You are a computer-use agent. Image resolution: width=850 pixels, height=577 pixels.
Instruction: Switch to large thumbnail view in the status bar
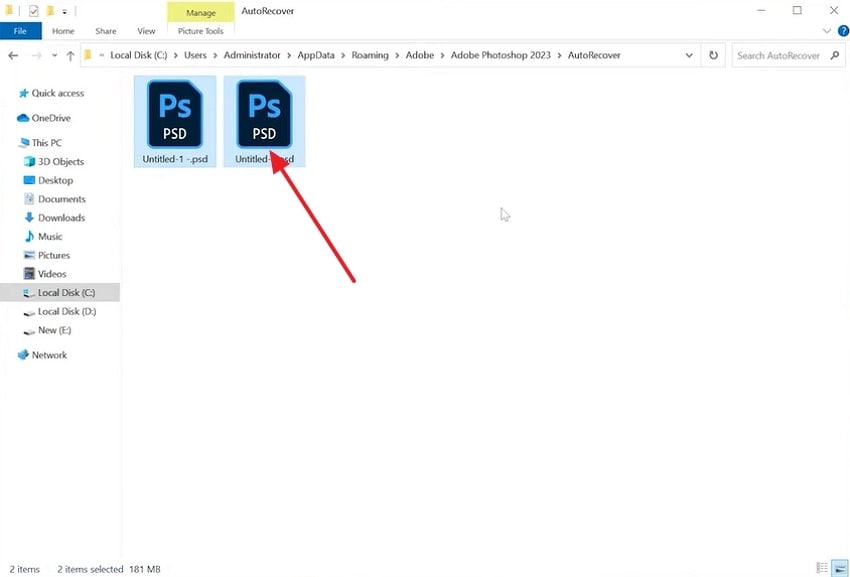(838, 568)
